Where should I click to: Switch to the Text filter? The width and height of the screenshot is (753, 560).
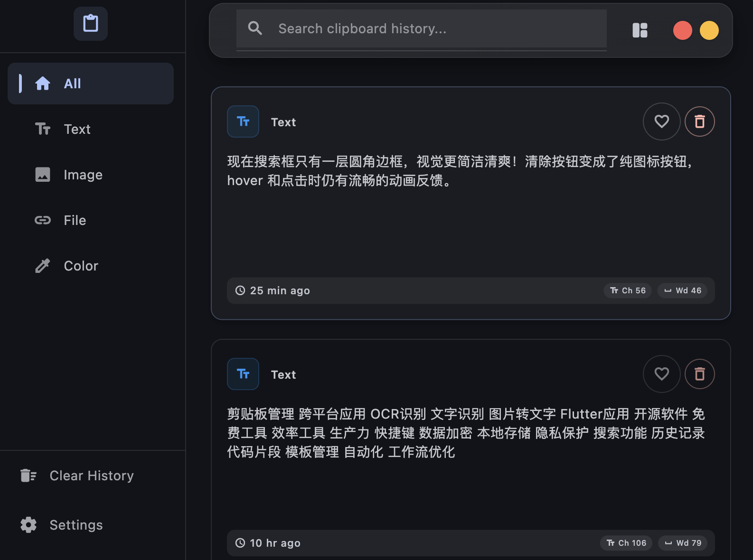(x=91, y=129)
